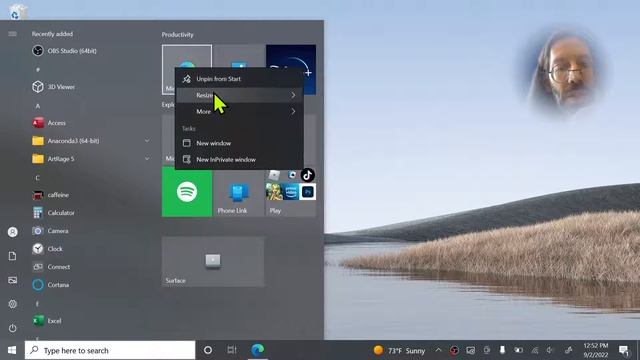Viewport: 640px width, 360px height.
Task: Launch the Camera app
Action: point(50,231)
